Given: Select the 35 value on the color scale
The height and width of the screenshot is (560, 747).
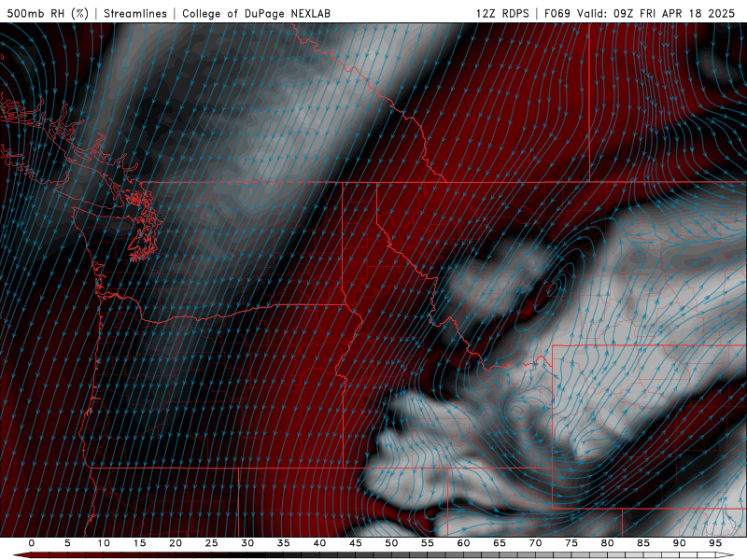Looking at the screenshot, I should coord(284,543).
